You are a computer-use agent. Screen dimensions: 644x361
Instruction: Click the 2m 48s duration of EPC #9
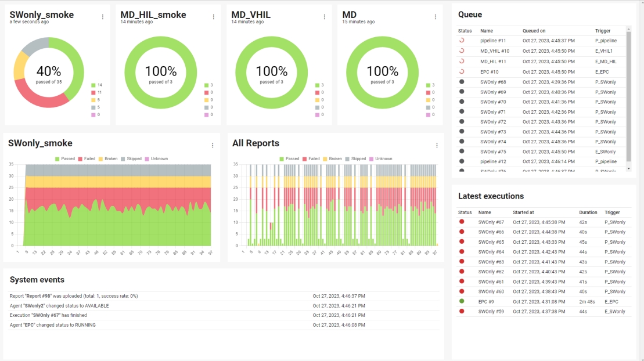(587, 301)
